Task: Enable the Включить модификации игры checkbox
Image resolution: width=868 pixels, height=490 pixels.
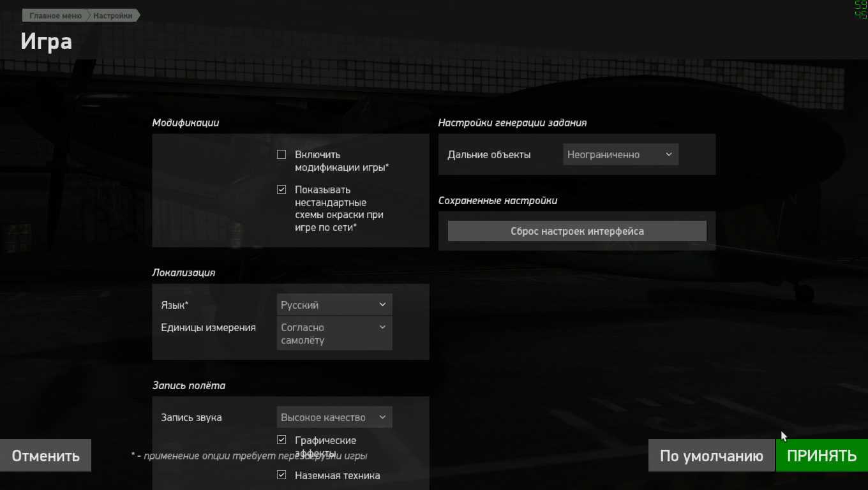Action: pyautogui.click(x=281, y=154)
